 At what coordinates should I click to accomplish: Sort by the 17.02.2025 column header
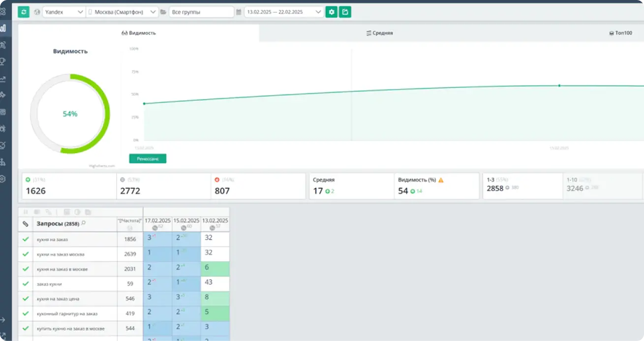click(157, 224)
